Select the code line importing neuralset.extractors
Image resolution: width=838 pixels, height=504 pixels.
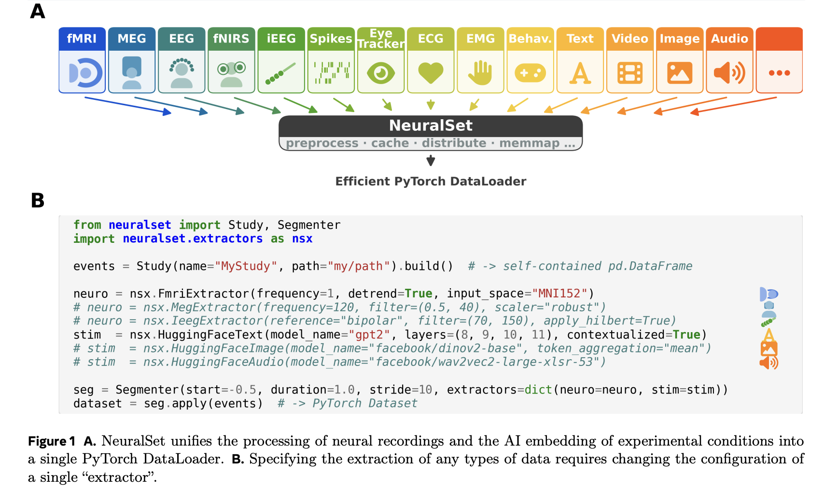coord(193,238)
